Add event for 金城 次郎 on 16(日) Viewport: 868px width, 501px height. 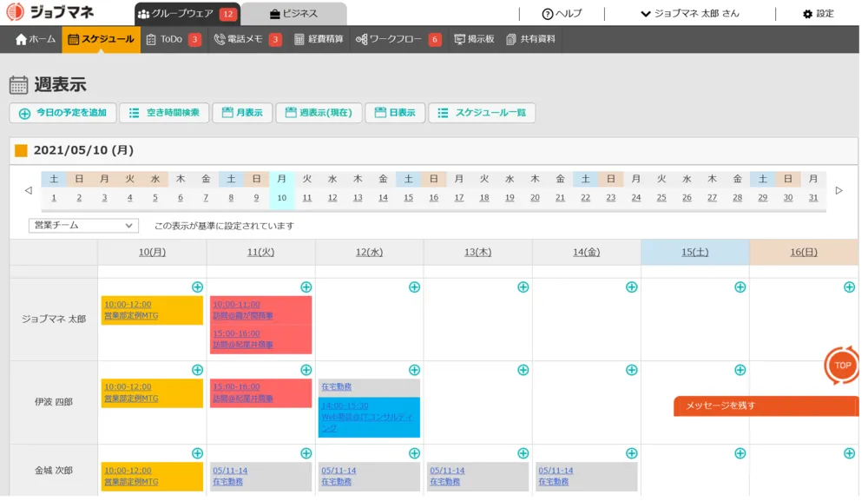tap(849, 453)
